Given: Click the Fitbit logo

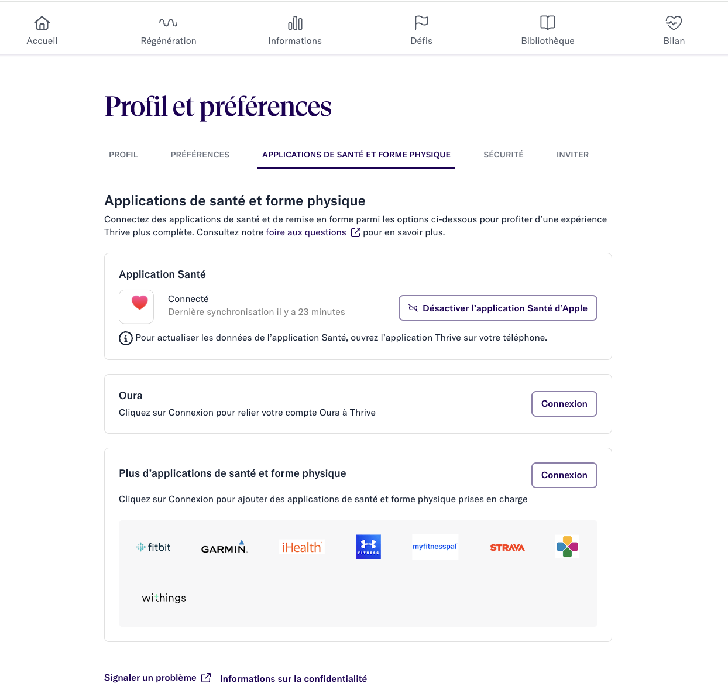Looking at the screenshot, I should [154, 547].
